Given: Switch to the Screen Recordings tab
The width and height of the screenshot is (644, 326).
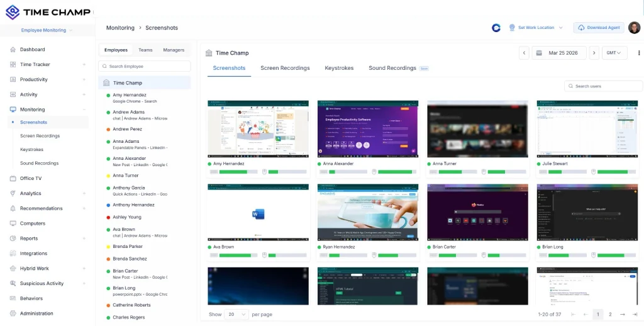Looking at the screenshot, I should pos(285,68).
